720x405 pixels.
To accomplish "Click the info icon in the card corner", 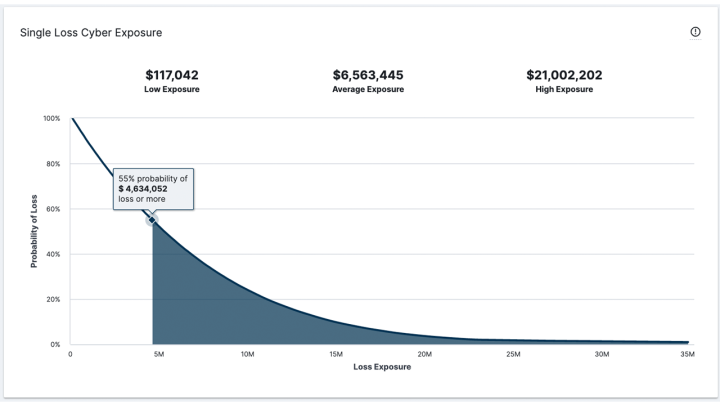I will [x=695, y=32].
